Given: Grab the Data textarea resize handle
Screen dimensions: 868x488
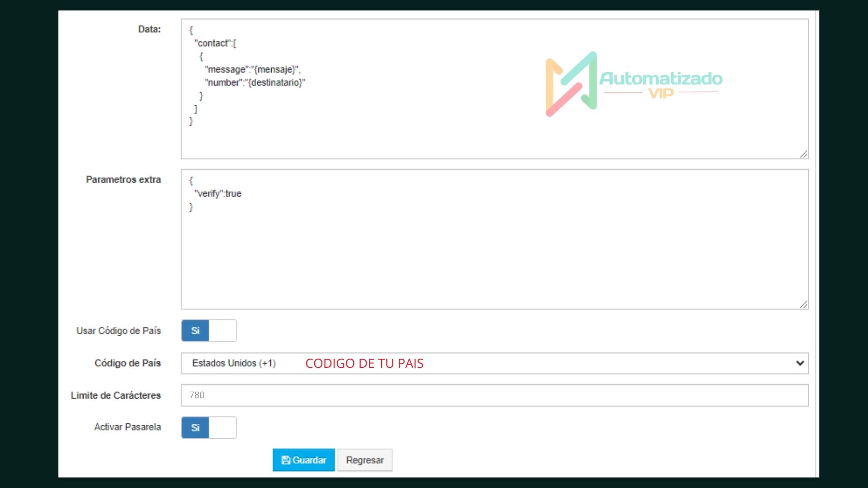Looking at the screenshot, I should [x=803, y=154].
